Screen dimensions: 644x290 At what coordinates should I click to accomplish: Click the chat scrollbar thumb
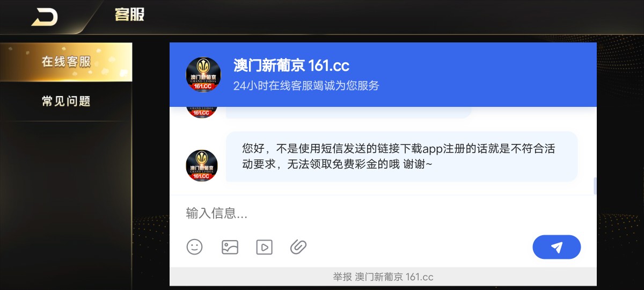pyautogui.click(x=595, y=186)
